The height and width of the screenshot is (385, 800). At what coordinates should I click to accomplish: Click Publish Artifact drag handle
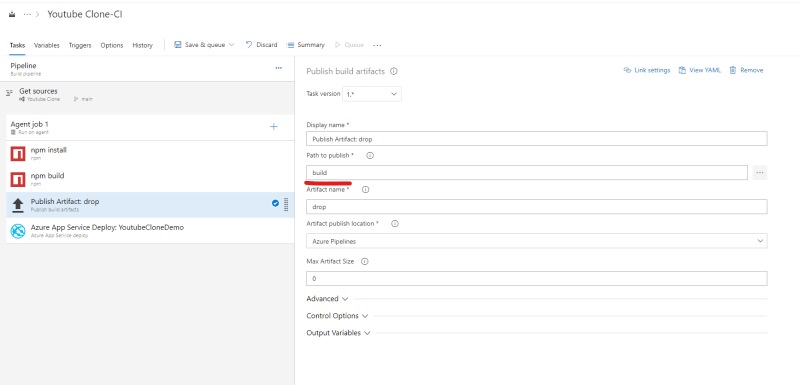pos(286,204)
